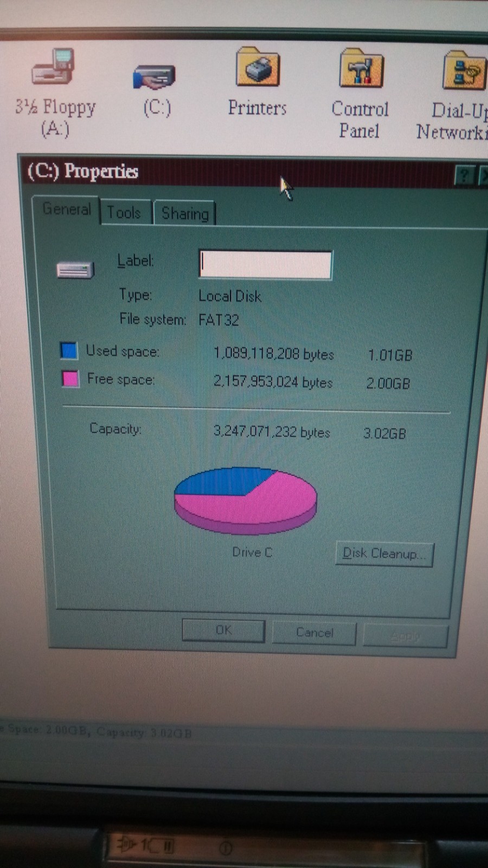Switch to the Tools tab
This screenshot has height=868, width=488.
pyautogui.click(x=124, y=213)
